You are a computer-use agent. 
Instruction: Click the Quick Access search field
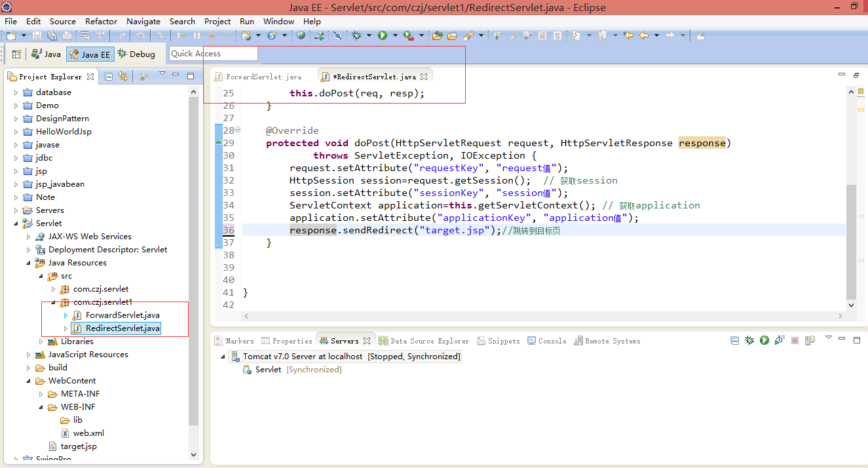pyautogui.click(x=214, y=54)
